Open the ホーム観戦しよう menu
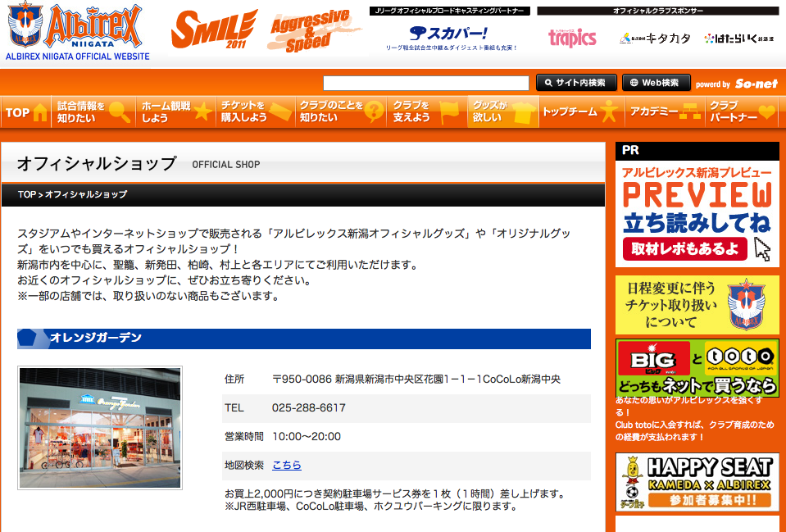The height and width of the screenshot is (532, 786). (x=176, y=111)
